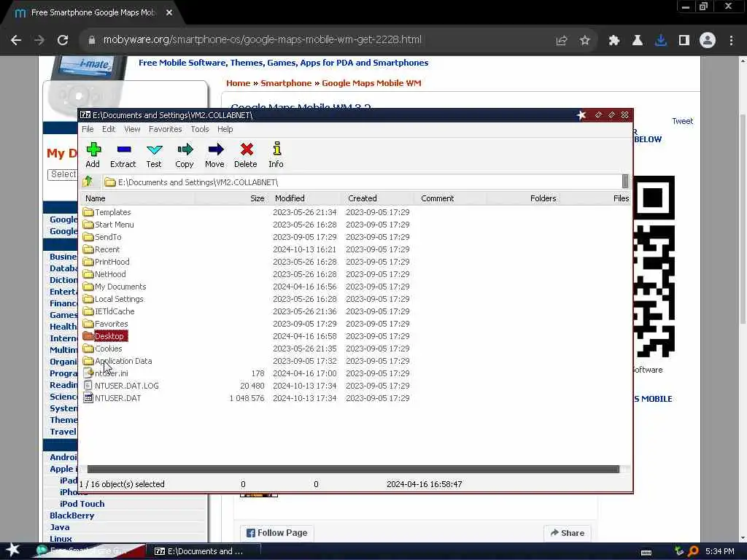Open the Favorites menu in 7-Zip
This screenshot has width=747, height=560.
[166, 129]
